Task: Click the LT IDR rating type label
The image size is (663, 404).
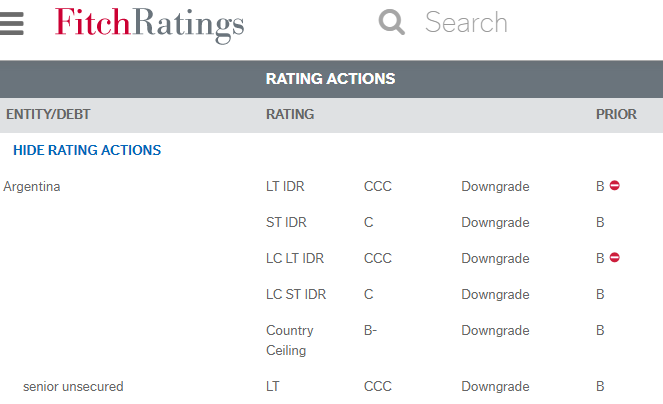Action: pyautogui.click(x=285, y=187)
